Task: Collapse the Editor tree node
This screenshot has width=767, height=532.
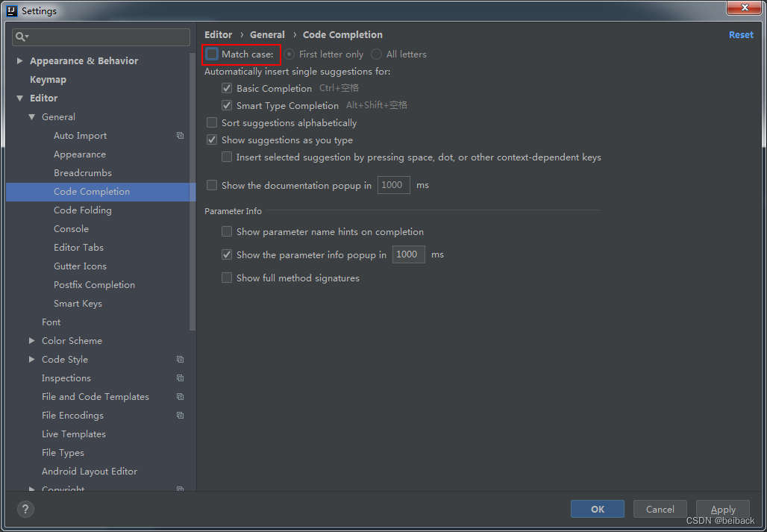Action: (19, 98)
